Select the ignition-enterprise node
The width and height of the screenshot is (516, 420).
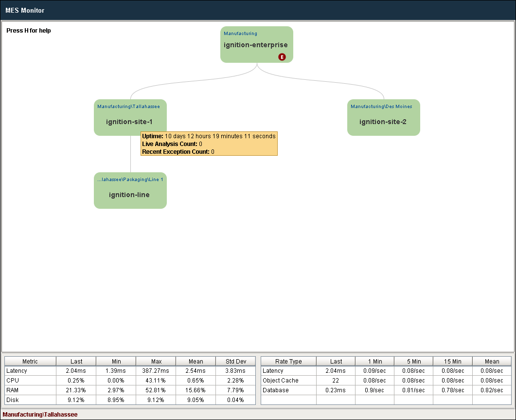[x=257, y=44]
